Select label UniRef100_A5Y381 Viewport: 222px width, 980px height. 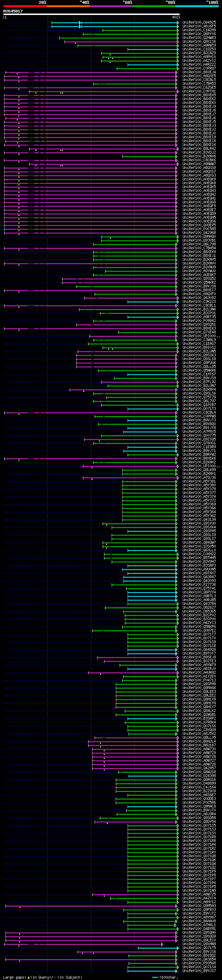pyautogui.click(x=199, y=481)
